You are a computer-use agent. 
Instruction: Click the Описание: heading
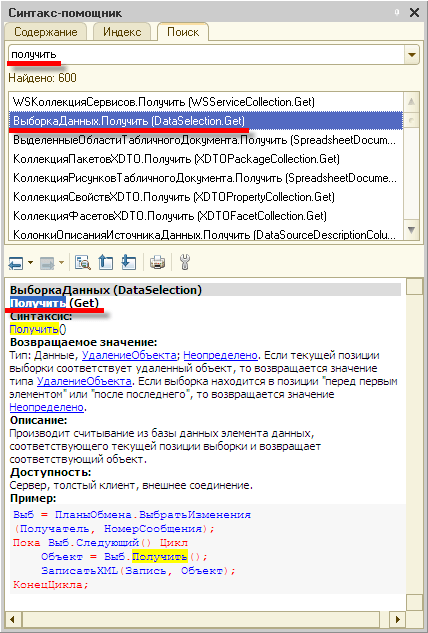[38, 420]
